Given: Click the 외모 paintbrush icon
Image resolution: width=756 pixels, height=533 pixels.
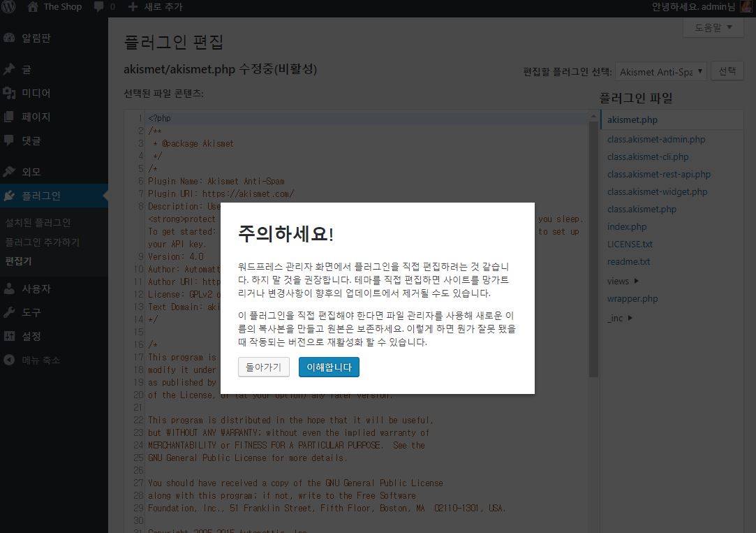Looking at the screenshot, I should pos(9,172).
